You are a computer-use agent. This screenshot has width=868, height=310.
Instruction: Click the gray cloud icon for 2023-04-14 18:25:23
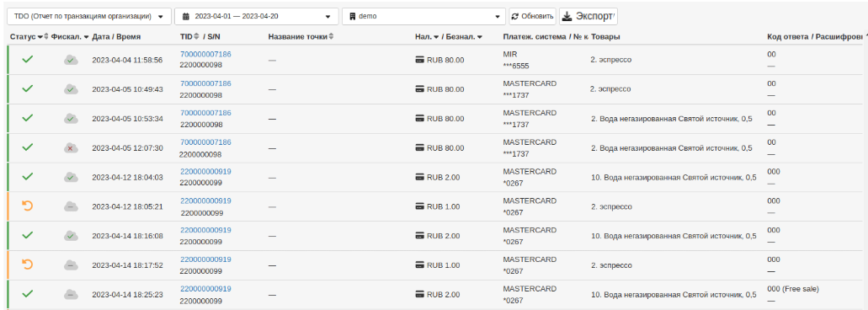[x=71, y=295]
